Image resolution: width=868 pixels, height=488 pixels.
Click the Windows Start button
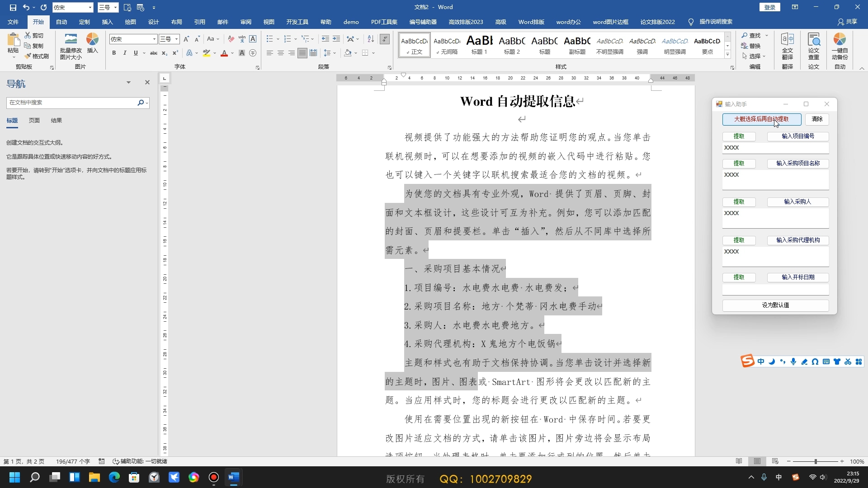pyautogui.click(x=14, y=477)
